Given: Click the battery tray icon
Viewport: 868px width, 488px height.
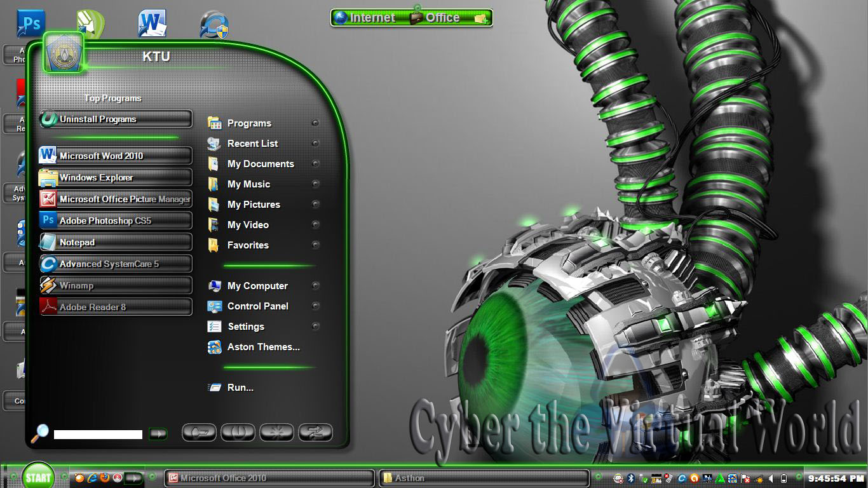Looking at the screenshot, I should pos(783,478).
